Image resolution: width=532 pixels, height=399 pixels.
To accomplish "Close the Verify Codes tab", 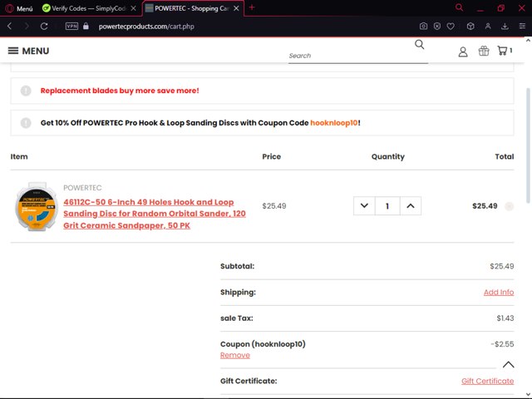I will pos(133,8).
